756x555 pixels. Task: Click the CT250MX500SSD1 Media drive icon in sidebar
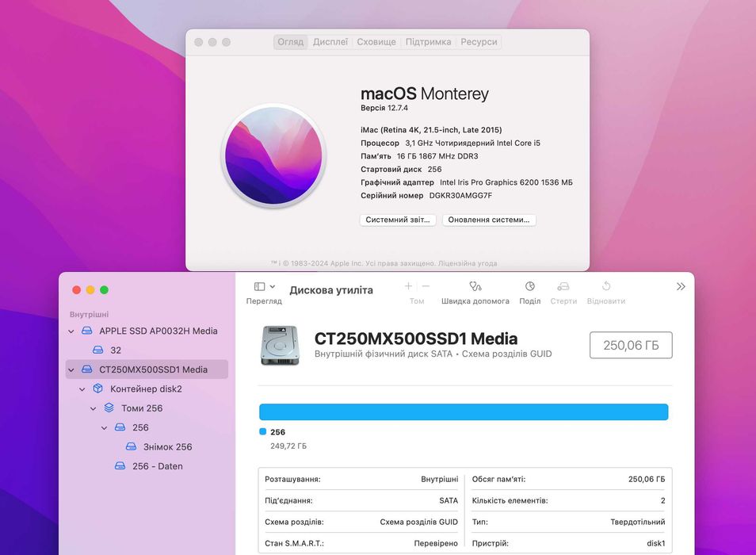click(x=87, y=369)
